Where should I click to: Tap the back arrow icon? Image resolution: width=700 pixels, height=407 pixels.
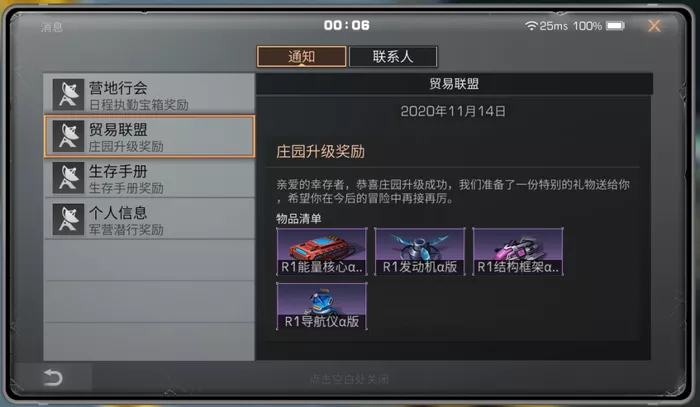(53, 378)
